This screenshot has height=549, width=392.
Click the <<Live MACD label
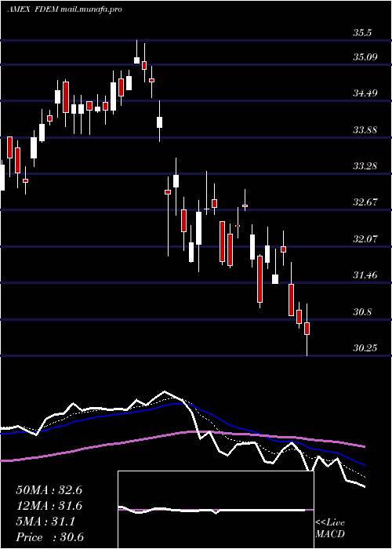[330, 528]
